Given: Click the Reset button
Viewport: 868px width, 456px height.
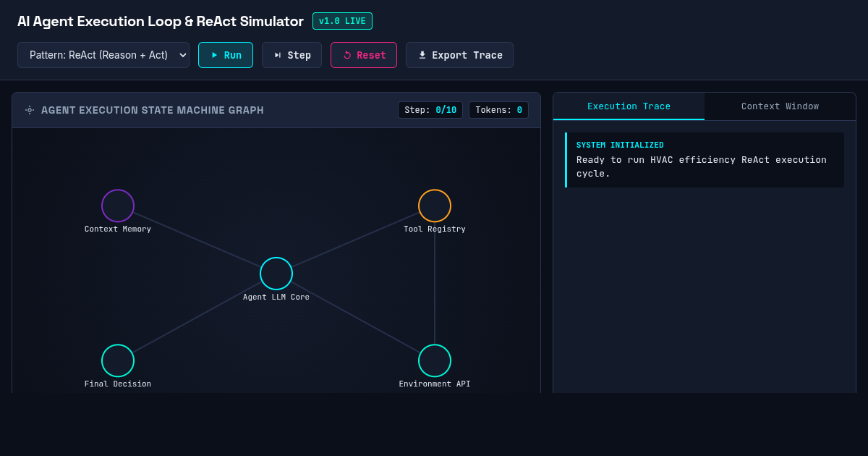Looking at the screenshot, I should 364,55.
